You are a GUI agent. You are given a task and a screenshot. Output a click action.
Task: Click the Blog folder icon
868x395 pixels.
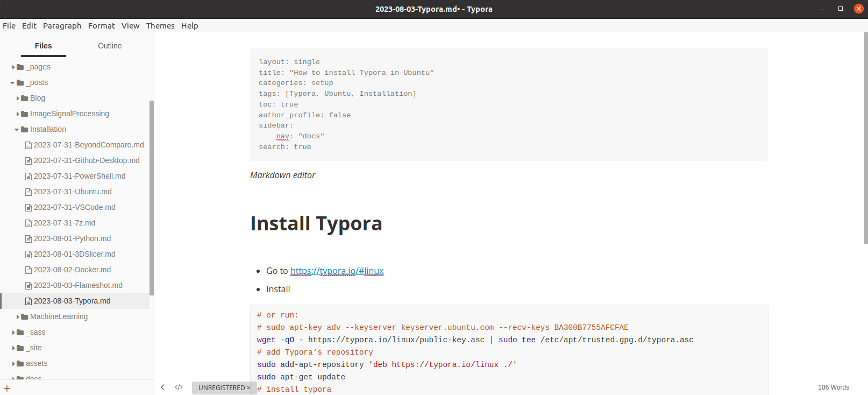point(25,98)
